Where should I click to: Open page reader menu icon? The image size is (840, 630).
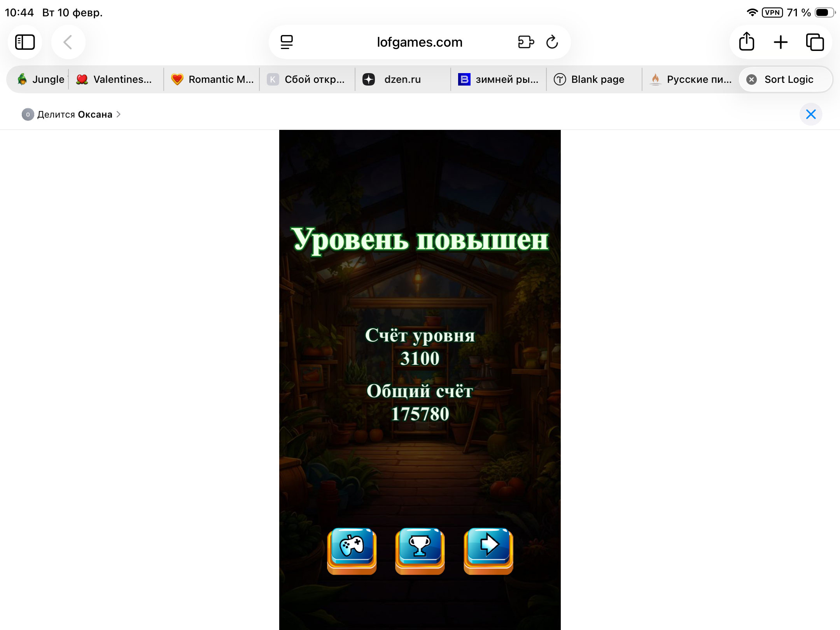click(x=287, y=42)
